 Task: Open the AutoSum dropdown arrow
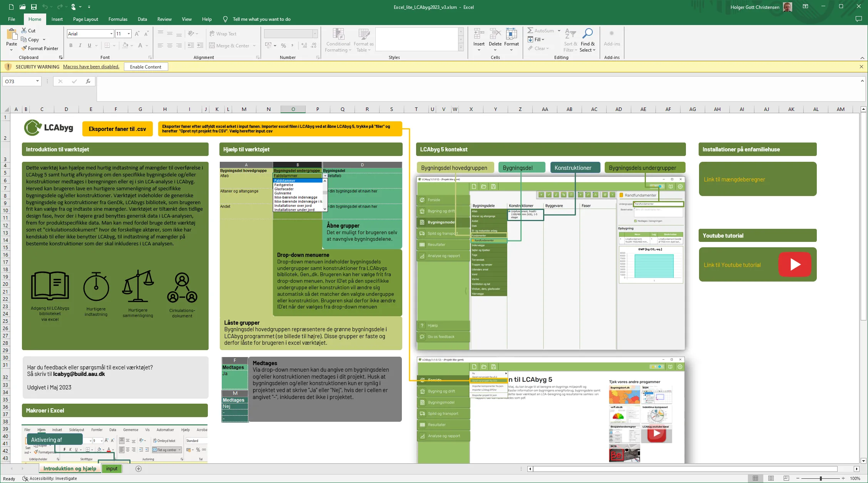point(559,30)
